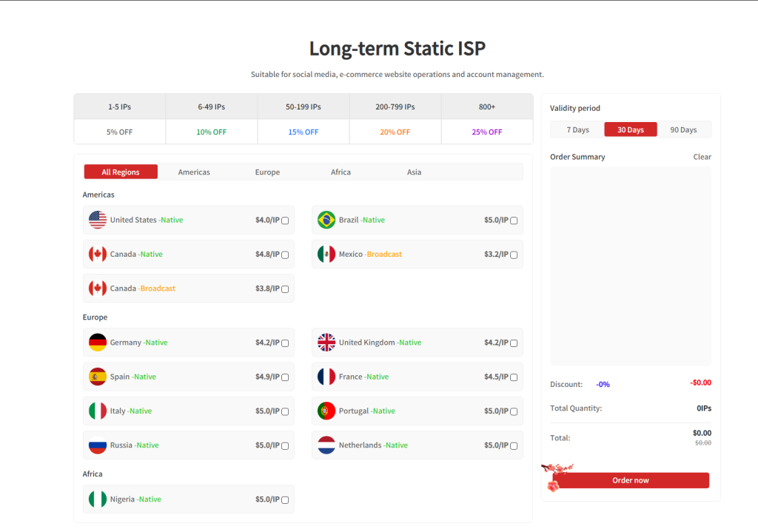Click the Spain flag icon
Screen dimensions: 758x532
(97, 377)
